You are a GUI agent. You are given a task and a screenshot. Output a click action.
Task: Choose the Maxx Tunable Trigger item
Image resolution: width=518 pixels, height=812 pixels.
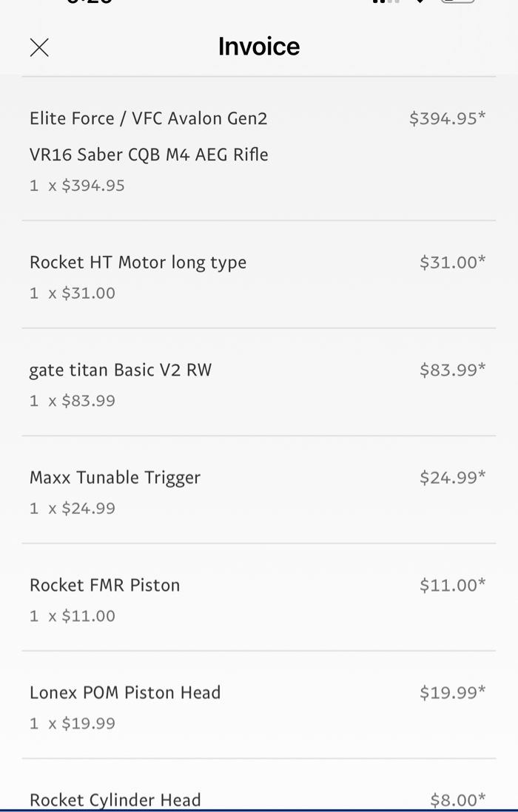(x=115, y=478)
